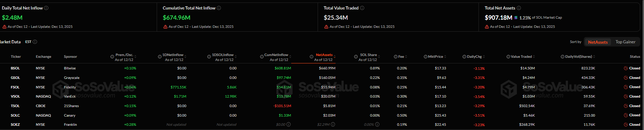Click the clock icon in SOEZ's status
The height and width of the screenshot is (130, 644).
626,125
